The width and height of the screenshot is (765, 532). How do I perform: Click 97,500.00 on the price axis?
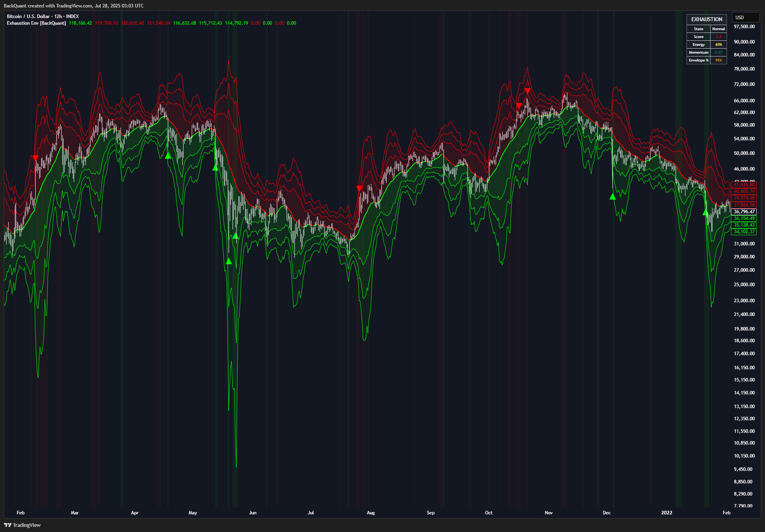tap(744, 27)
